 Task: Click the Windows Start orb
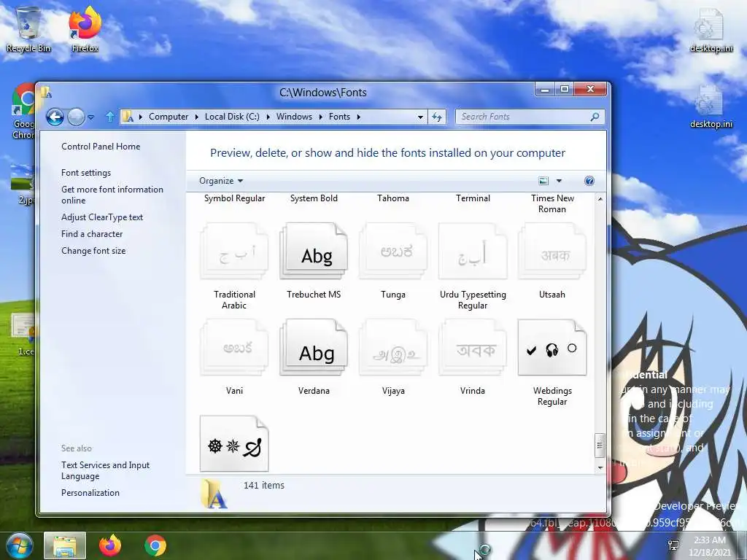tap(20, 545)
